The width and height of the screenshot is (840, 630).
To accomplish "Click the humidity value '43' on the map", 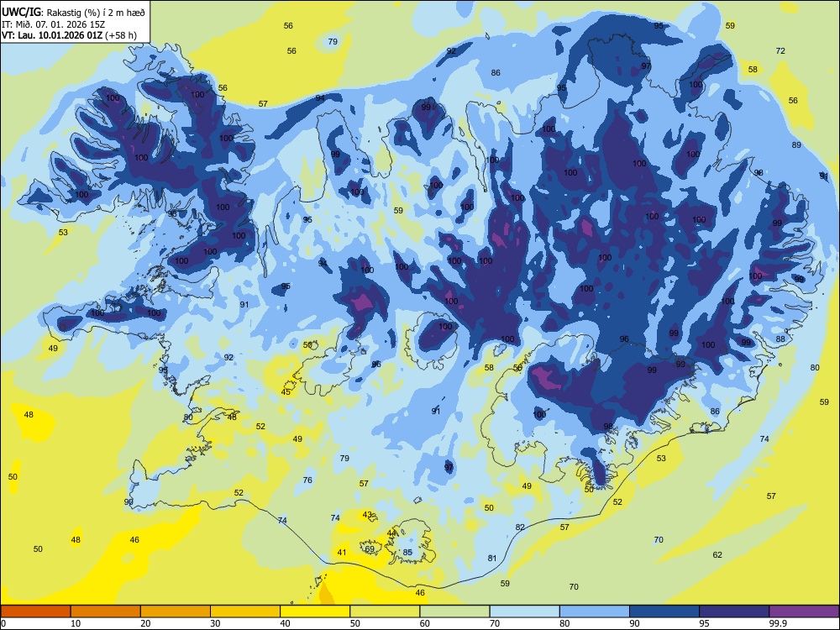I will coord(367,514).
